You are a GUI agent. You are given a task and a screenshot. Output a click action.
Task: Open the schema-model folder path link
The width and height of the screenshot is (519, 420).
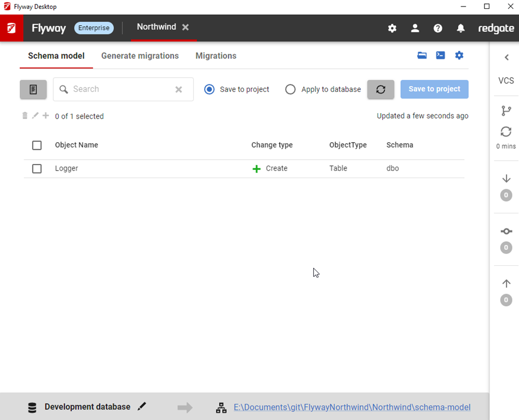tap(351, 407)
